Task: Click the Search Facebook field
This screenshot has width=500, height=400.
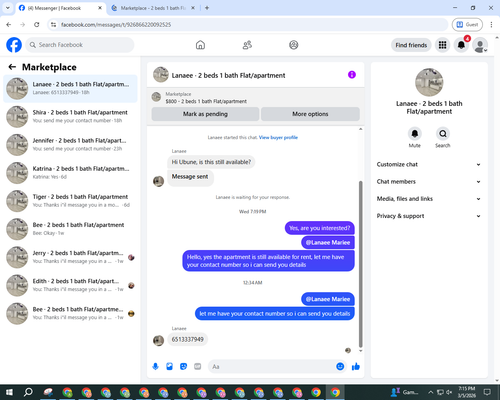Action: pyautogui.click(x=80, y=45)
